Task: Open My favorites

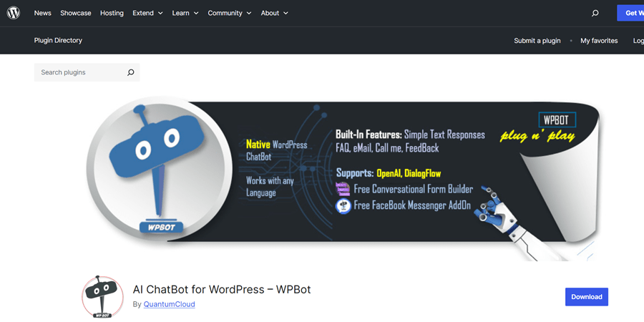Action: coord(599,41)
